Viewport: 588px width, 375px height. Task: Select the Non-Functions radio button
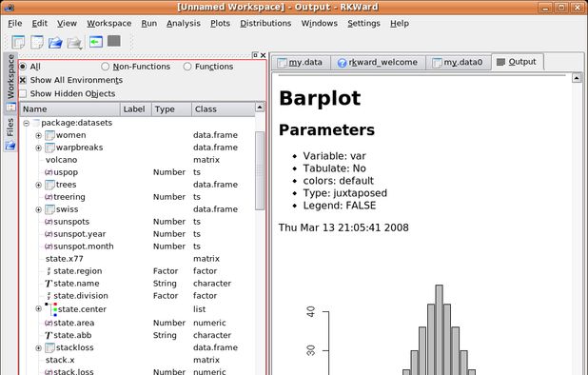105,67
